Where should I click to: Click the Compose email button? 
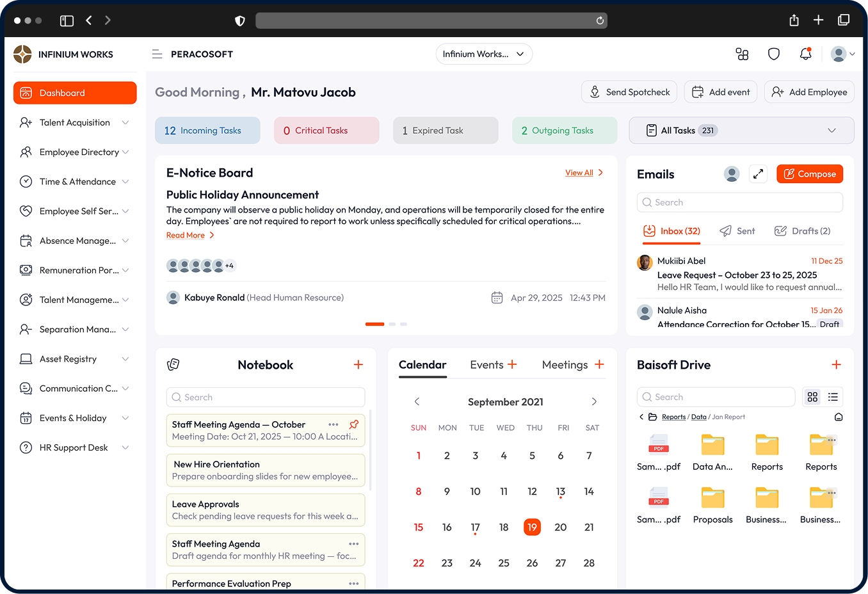point(810,174)
